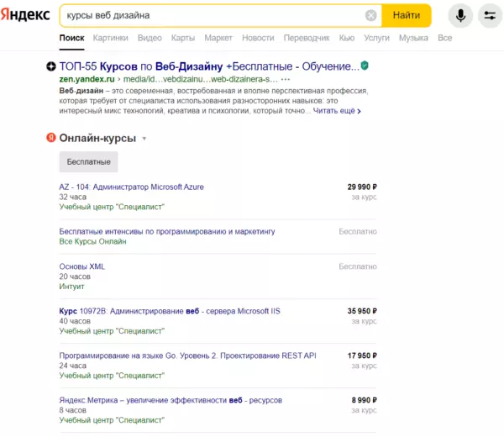504x437 pixels.
Task: Open the Все tab for more services
Action: click(444, 38)
